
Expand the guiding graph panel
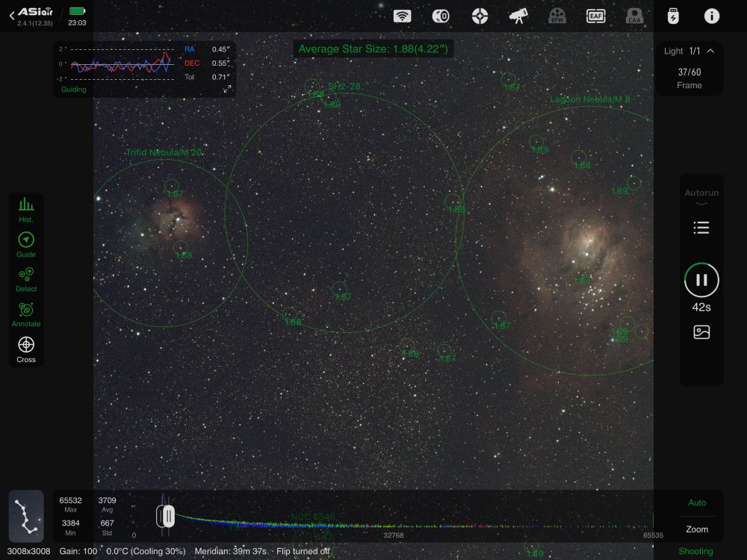coord(227,89)
